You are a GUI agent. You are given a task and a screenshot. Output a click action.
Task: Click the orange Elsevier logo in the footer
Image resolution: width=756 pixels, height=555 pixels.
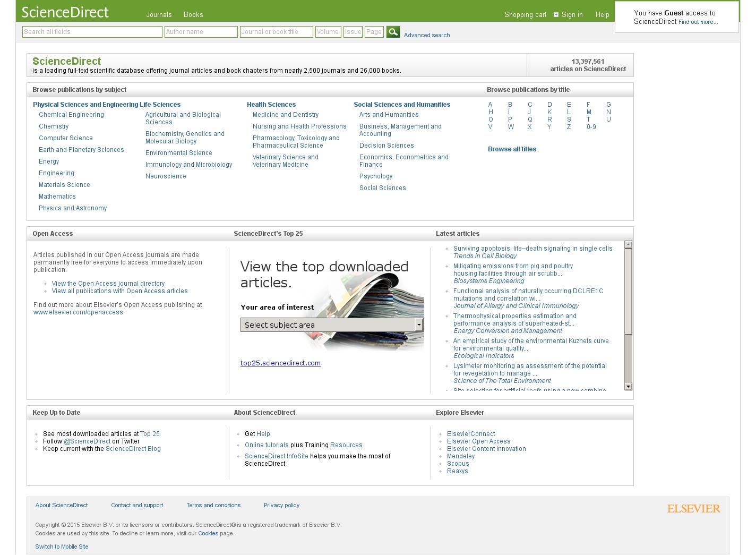tap(693, 509)
